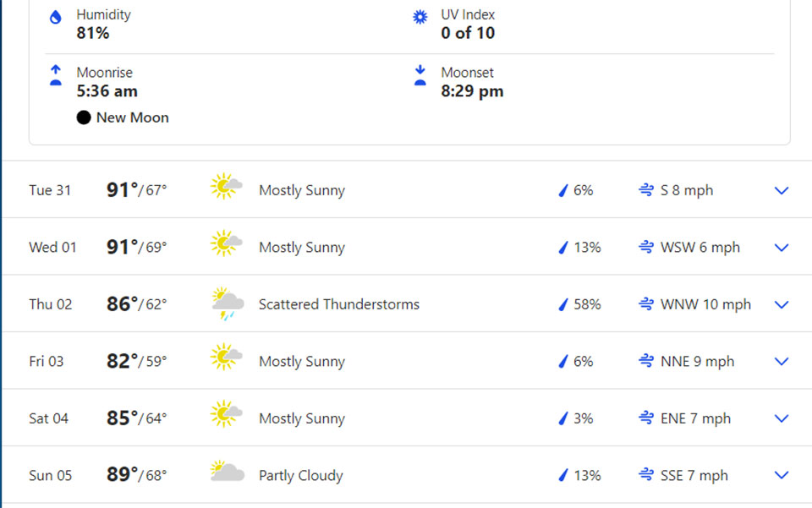Open Fri 03 details using chevron
The height and width of the screenshot is (508, 812).
coord(782,362)
